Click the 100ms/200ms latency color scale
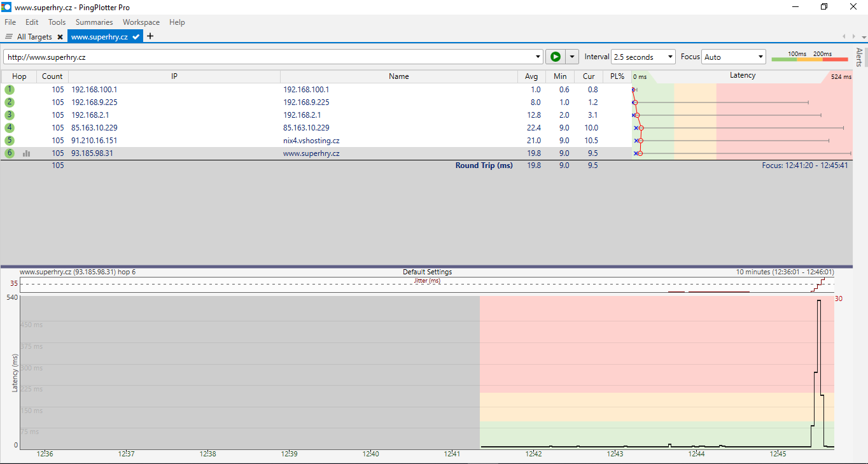This screenshot has height=464, width=868. coord(809,57)
